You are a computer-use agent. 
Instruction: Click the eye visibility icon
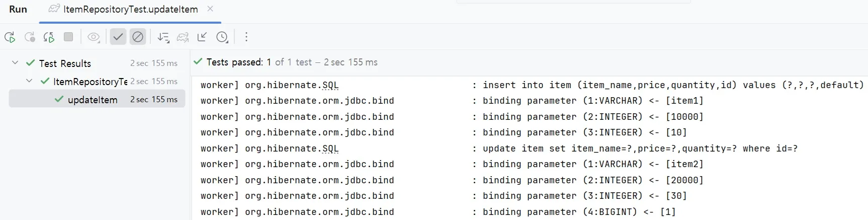[94, 37]
